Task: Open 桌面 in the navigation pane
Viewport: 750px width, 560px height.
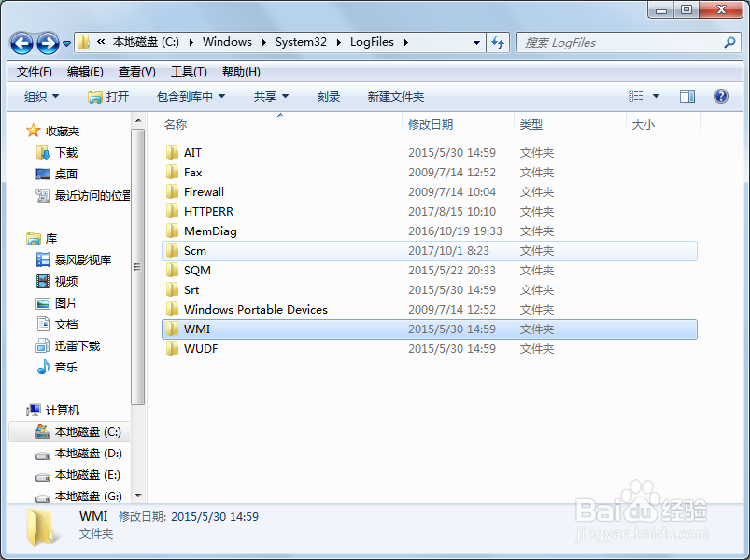Action: tap(66, 174)
